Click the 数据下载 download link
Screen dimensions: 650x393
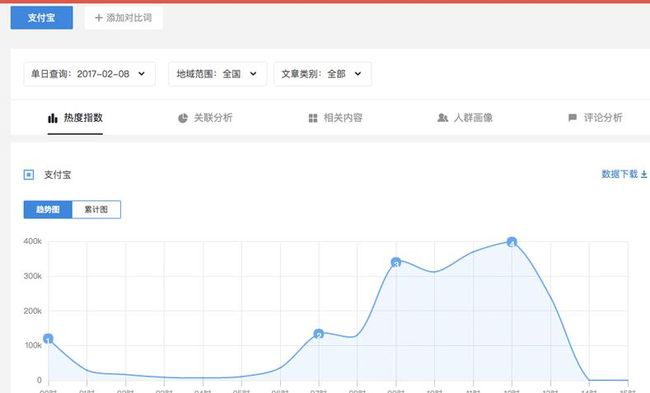624,174
